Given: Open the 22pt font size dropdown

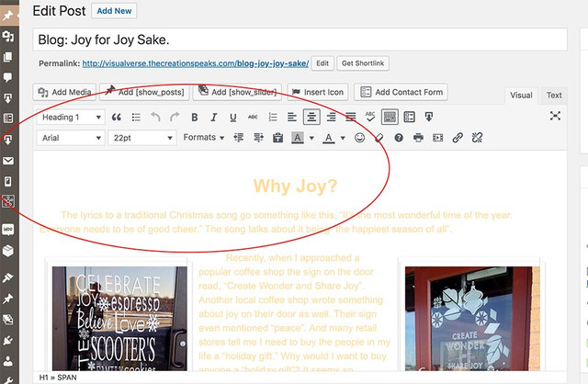Looking at the screenshot, I should click(x=142, y=138).
